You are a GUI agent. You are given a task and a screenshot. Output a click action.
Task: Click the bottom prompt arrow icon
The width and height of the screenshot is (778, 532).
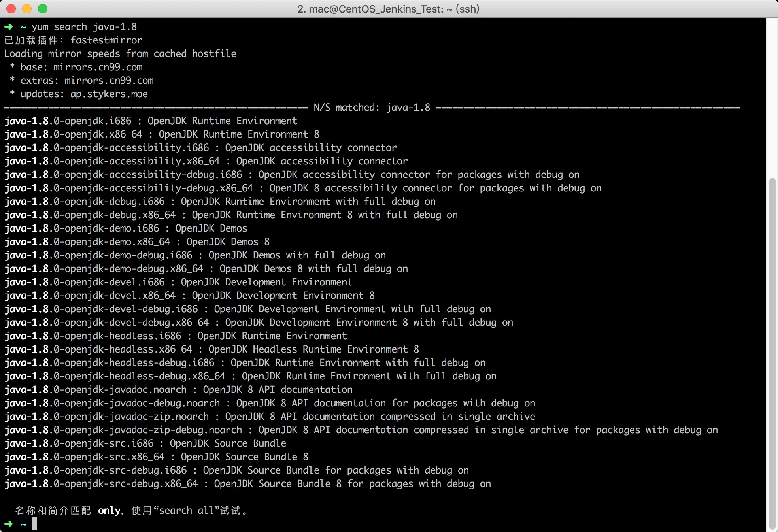(8, 524)
